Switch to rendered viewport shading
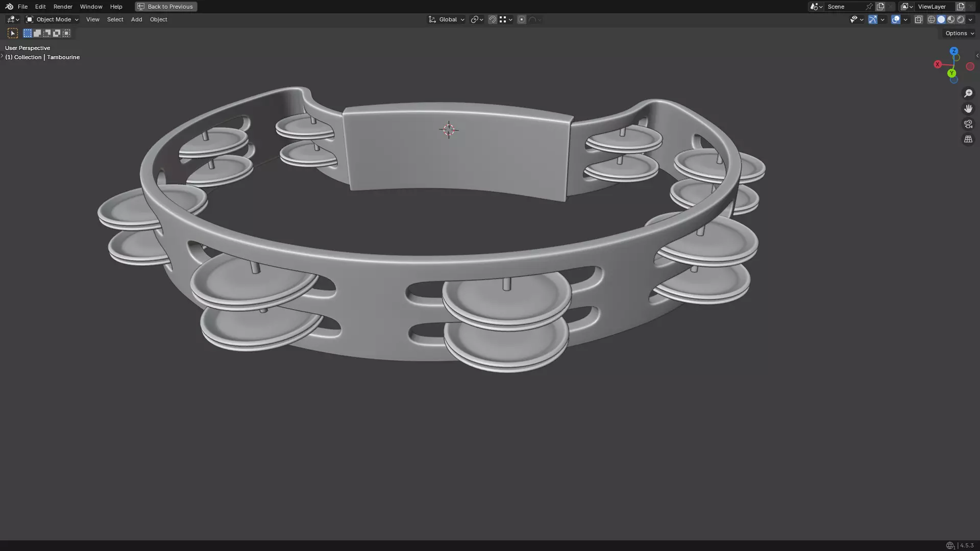 coord(961,19)
